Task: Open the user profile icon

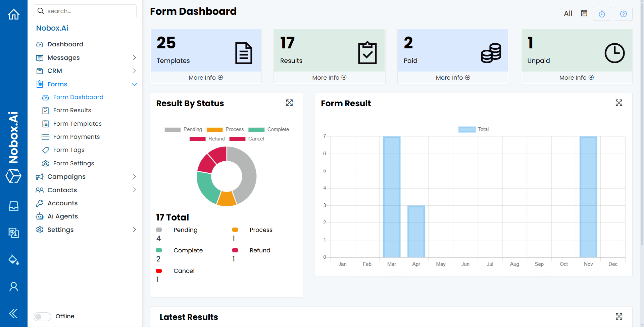Action: pos(14,287)
